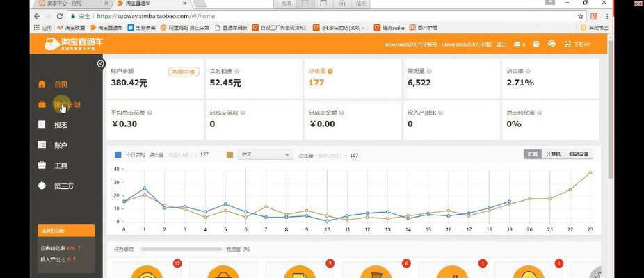
Task: Click the 实时点击 panel header
Action: (66, 231)
